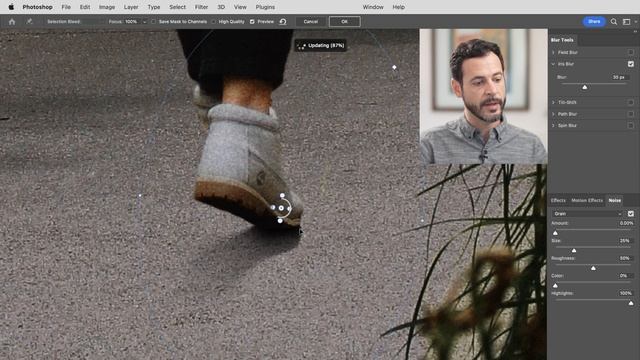The height and width of the screenshot is (360, 640).
Task: Open the Type menu
Action: [154, 7]
